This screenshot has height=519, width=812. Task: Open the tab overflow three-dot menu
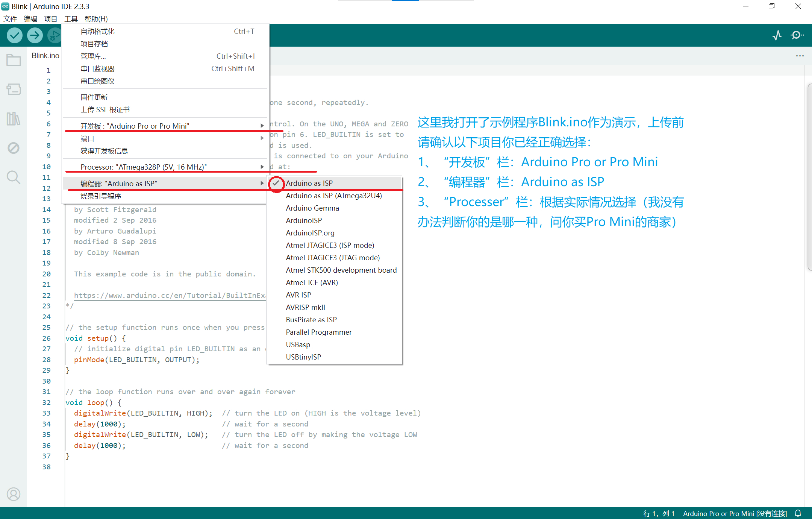point(800,56)
